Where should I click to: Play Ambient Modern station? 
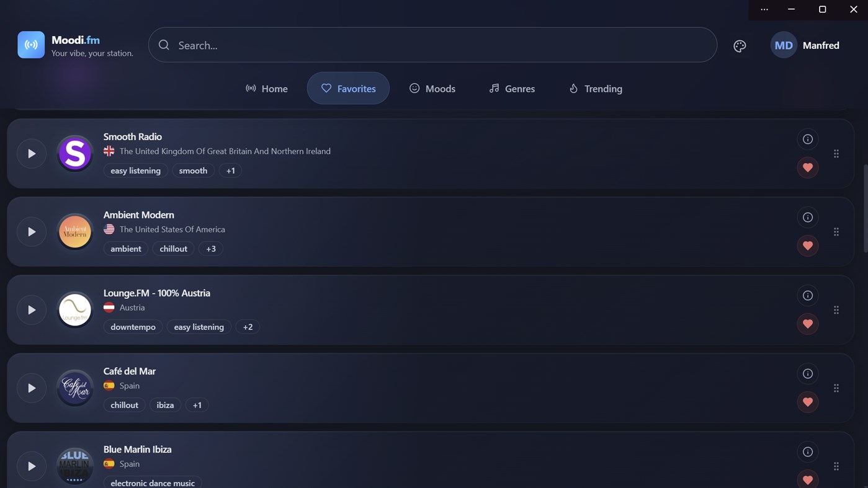click(x=32, y=232)
